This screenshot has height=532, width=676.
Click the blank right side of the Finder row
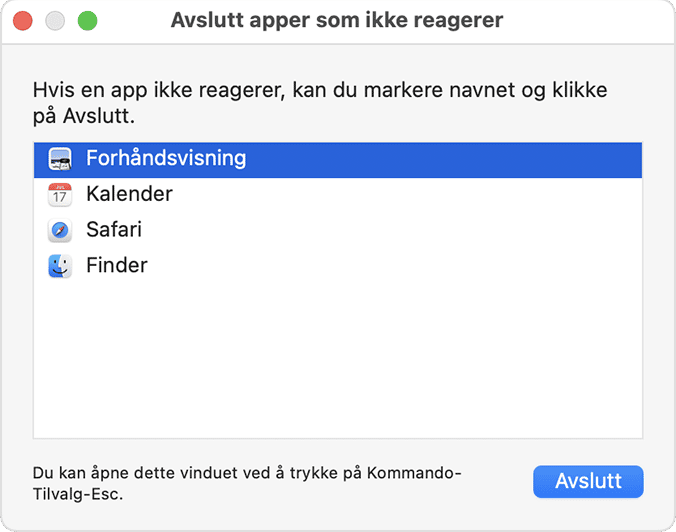(x=500, y=266)
